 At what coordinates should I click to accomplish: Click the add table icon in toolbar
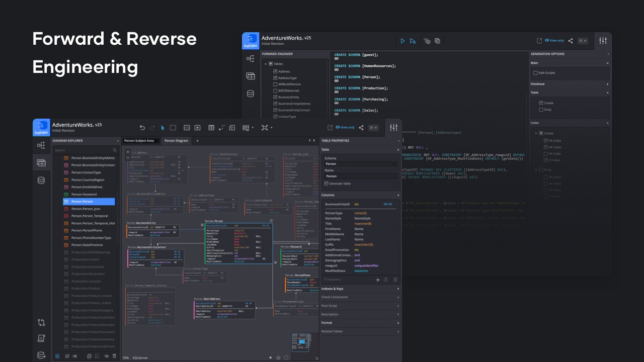[x=211, y=128]
